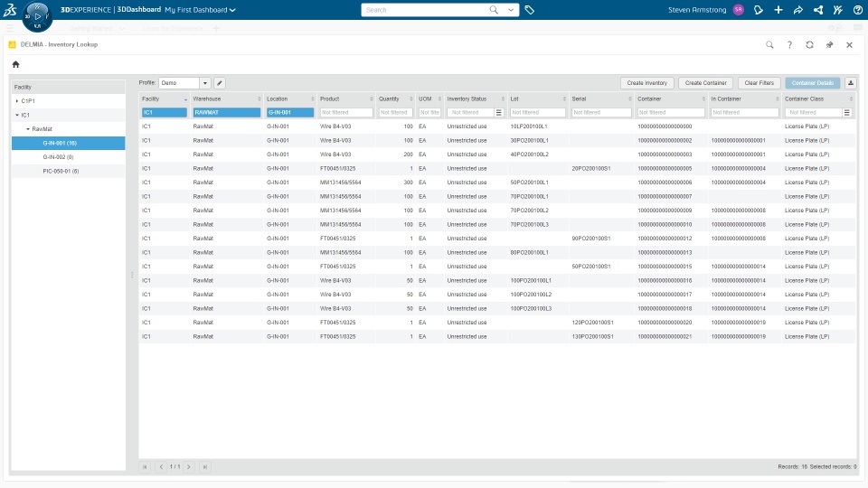Download table data using export icon
The width and height of the screenshot is (868, 488).
pos(850,83)
